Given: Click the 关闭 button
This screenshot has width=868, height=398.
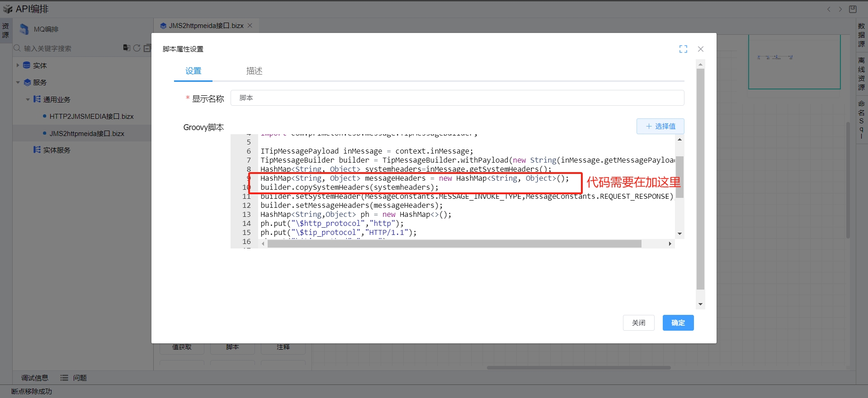Looking at the screenshot, I should [638, 323].
